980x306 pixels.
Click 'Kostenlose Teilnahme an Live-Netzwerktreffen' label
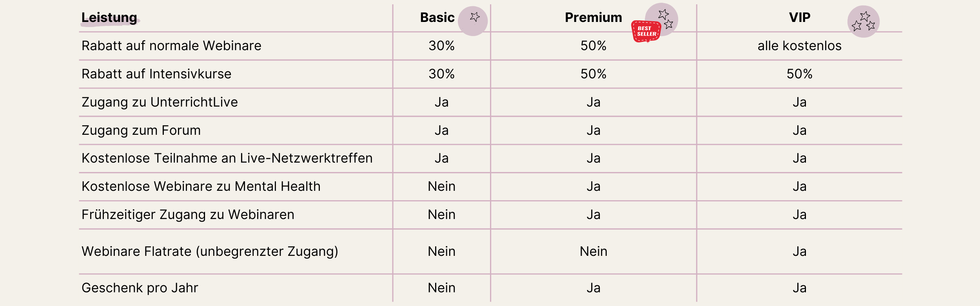[x=227, y=158]
